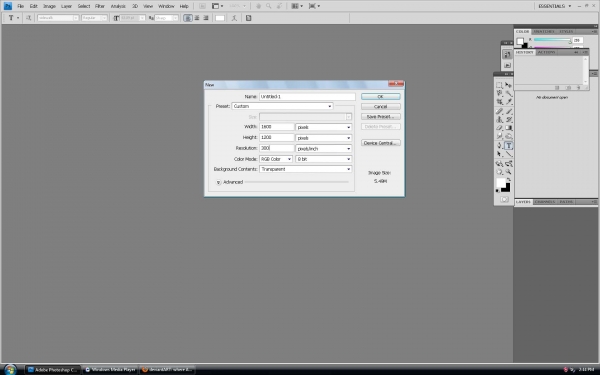Screen dimensions: 600x375
Task: Switch to the Actions tab
Action: (x=546, y=52)
